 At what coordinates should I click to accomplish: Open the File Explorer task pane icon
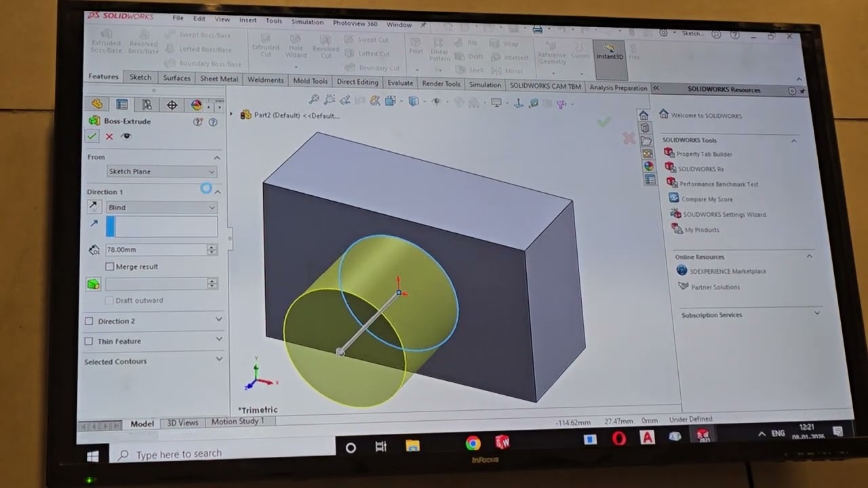coord(646,141)
